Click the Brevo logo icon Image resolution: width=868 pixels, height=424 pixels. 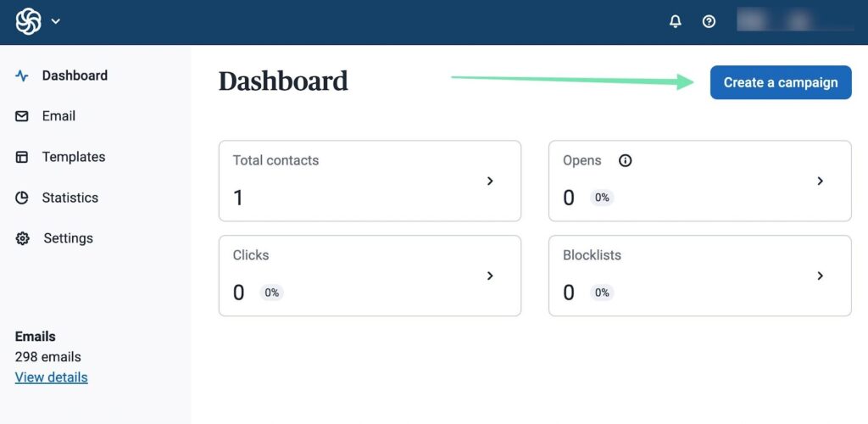click(28, 21)
